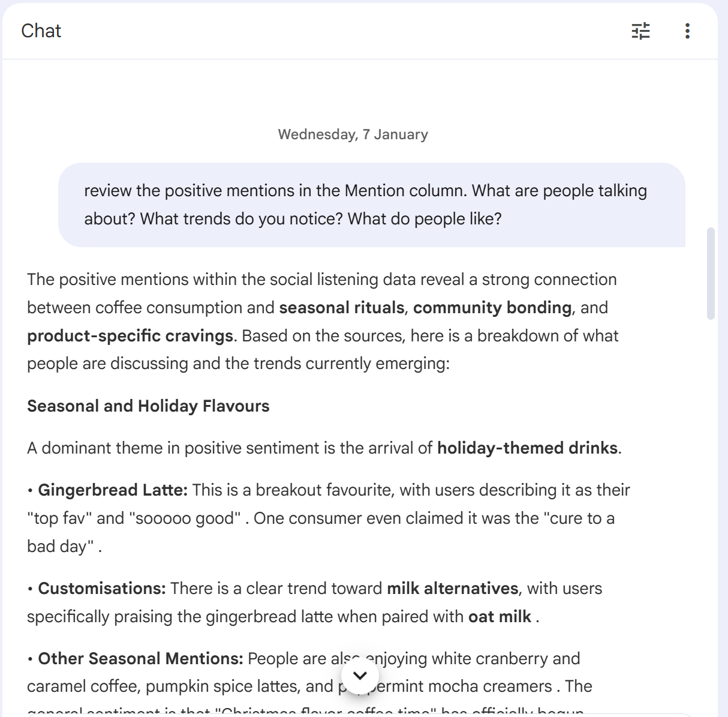The height and width of the screenshot is (717, 728).
Task: Click the Other Seasonal Mentions bullet label
Action: pos(140,659)
